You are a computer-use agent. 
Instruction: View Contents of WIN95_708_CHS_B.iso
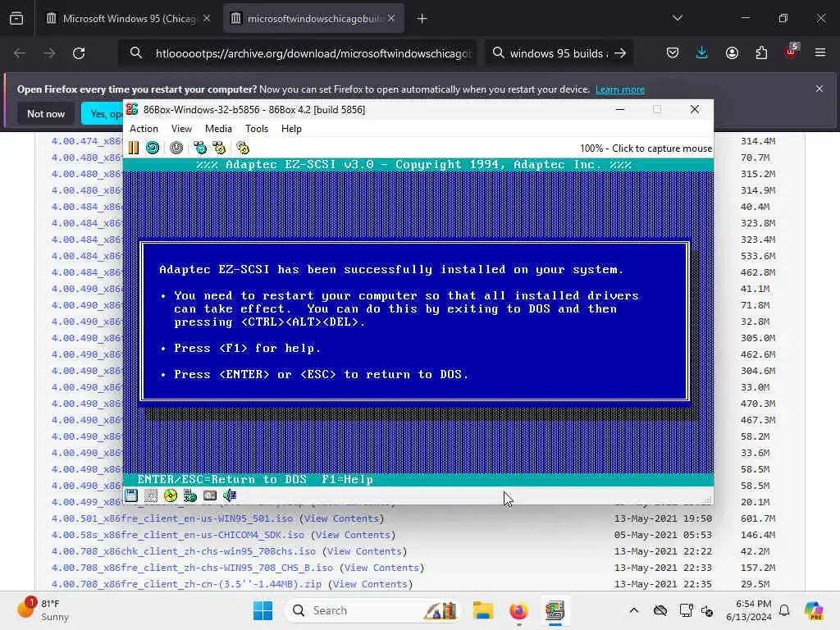[x=381, y=568]
